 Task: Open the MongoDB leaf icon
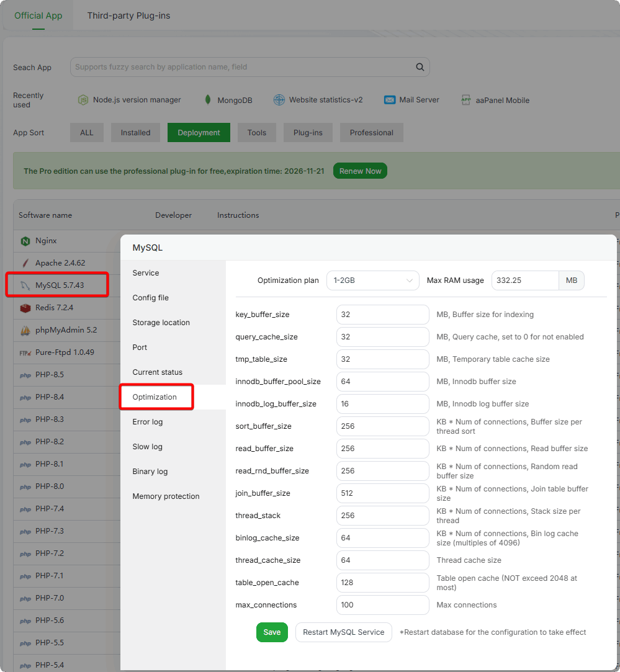pos(208,100)
